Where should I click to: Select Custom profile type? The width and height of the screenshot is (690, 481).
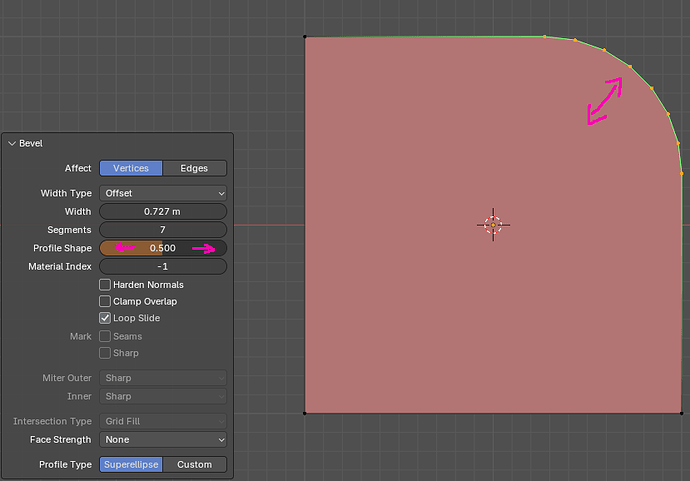195,465
